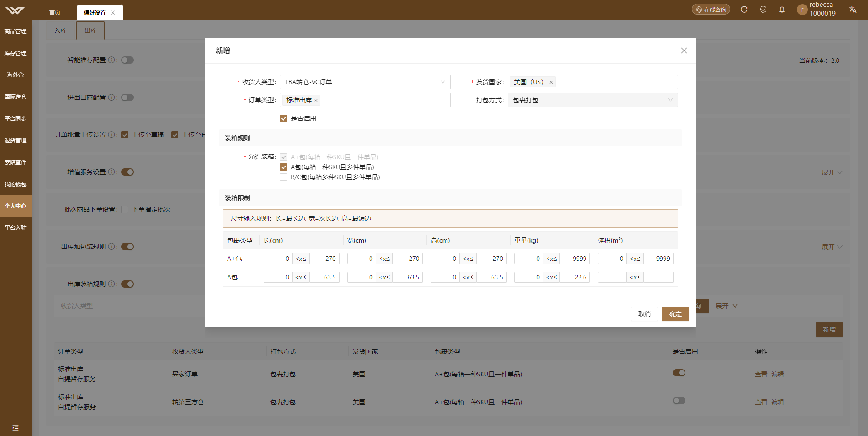Screen dimensions: 868x436
Task: Remove the 美国 (US) tag
Action: [x=551, y=82]
